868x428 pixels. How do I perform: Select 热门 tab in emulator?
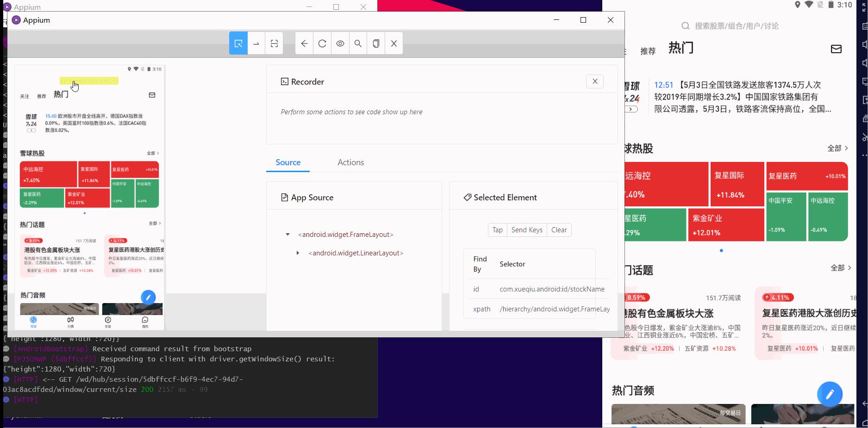(681, 48)
